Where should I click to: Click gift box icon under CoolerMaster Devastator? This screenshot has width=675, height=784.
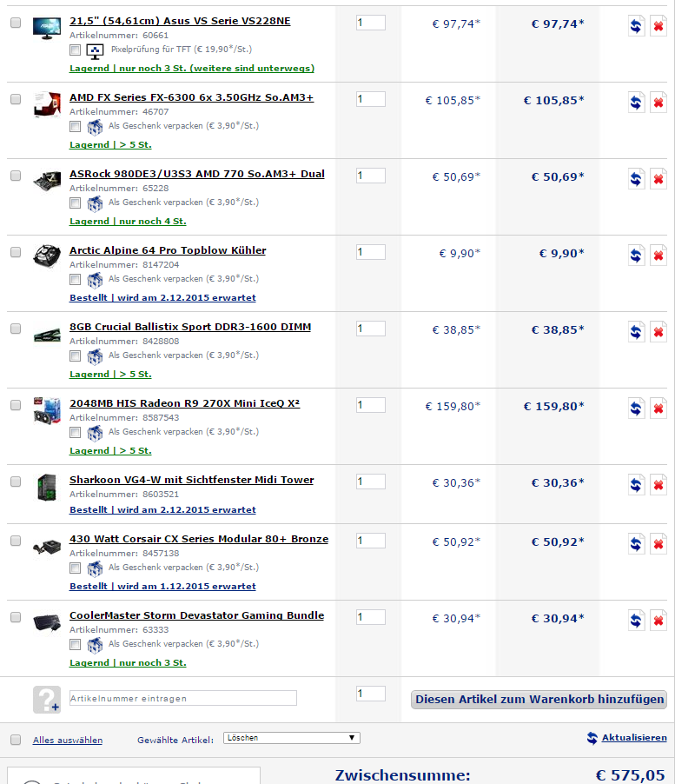coord(95,646)
